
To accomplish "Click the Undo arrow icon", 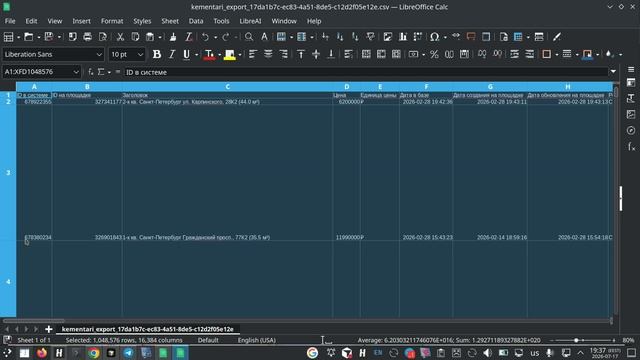I will [205, 37].
